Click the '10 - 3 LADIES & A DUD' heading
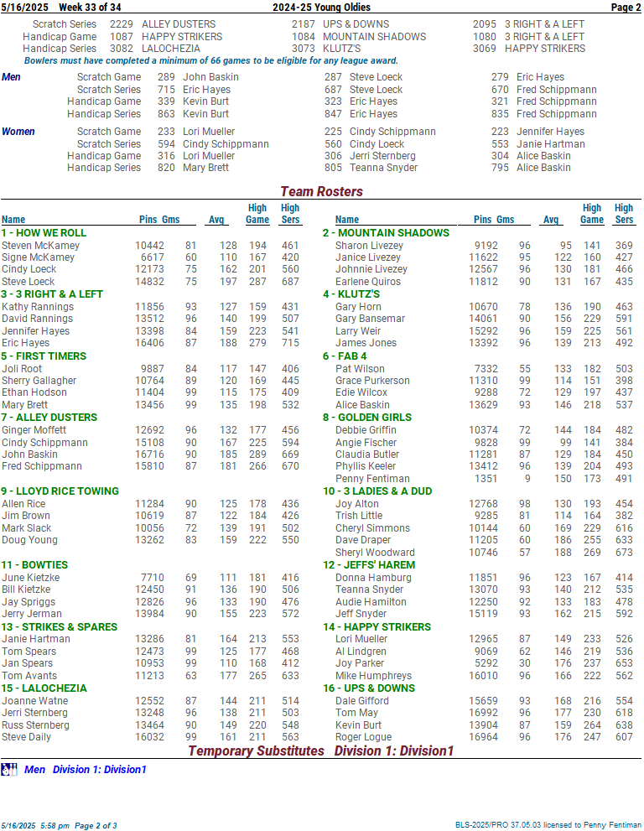This screenshot has width=644, height=831. [x=377, y=491]
